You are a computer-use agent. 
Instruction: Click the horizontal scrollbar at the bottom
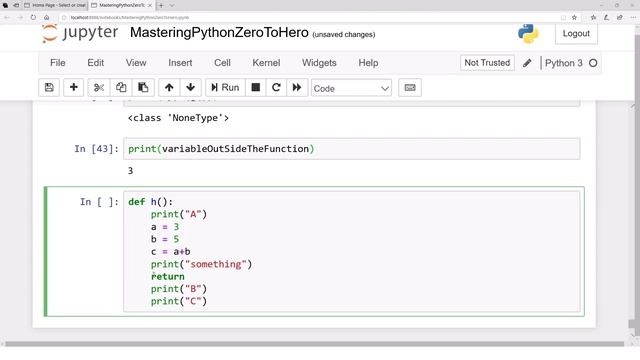coord(314,344)
